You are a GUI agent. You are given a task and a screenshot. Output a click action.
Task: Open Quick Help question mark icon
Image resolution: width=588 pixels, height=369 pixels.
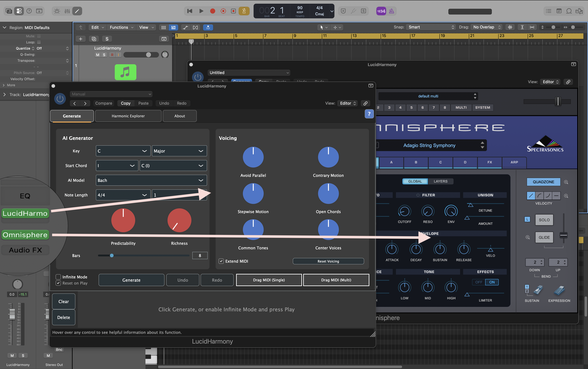pos(29,11)
